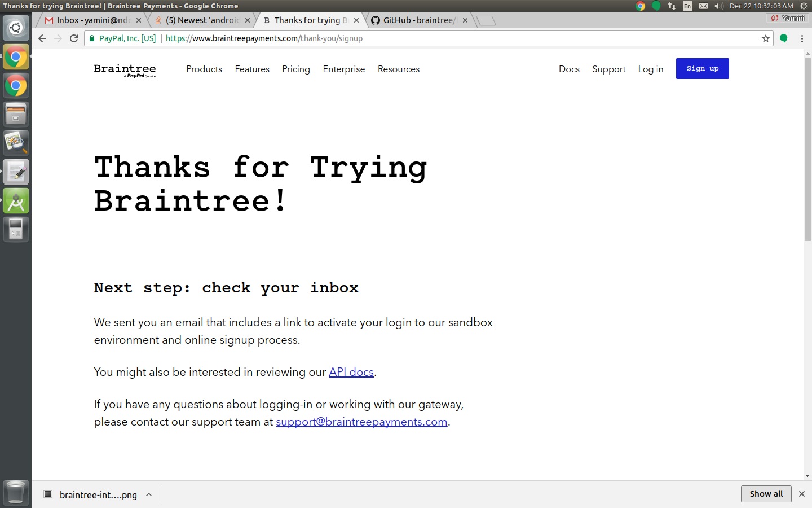Image resolution: width=812 pixels, height=508 pixels.
Task: Open the keyboard language En indicator
Action: 687,6
